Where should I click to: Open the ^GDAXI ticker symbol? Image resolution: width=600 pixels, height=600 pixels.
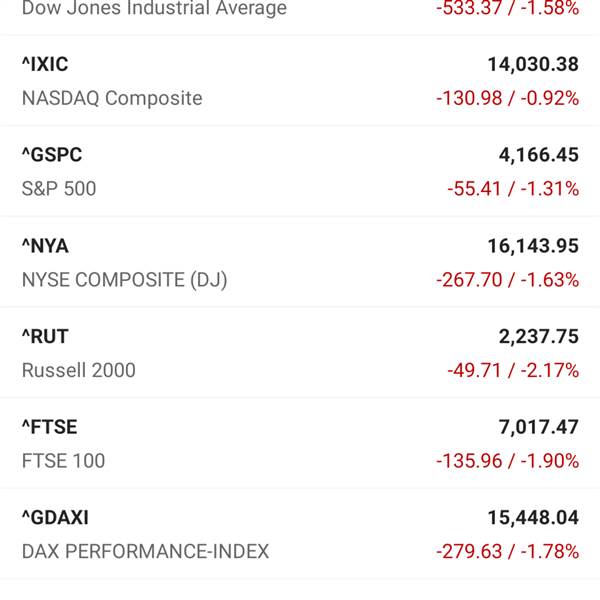tap(55, 518)
